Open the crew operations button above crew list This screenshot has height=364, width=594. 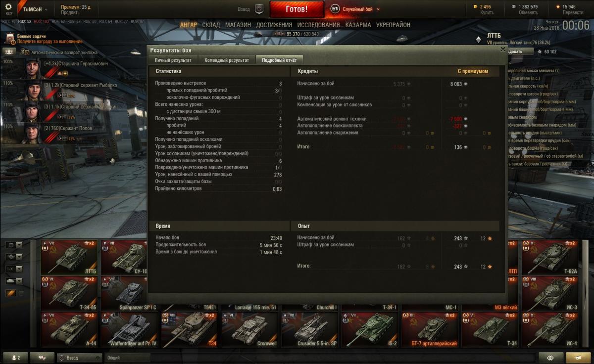[9, 51]
